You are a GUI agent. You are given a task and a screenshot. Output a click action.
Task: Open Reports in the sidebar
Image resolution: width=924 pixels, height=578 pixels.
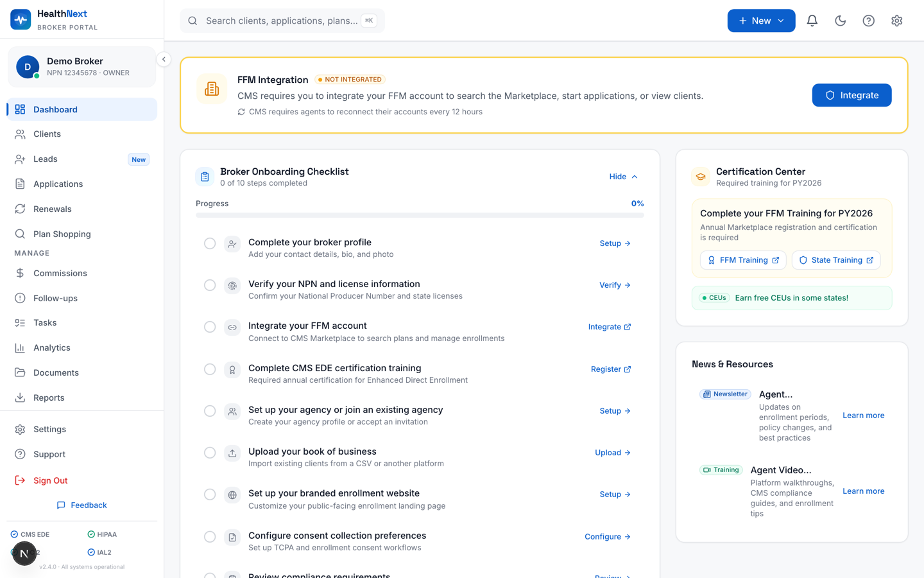click(x=82, y=398)
